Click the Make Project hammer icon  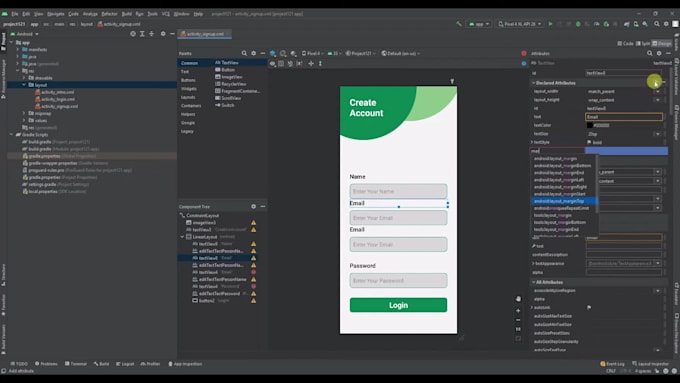458,24
